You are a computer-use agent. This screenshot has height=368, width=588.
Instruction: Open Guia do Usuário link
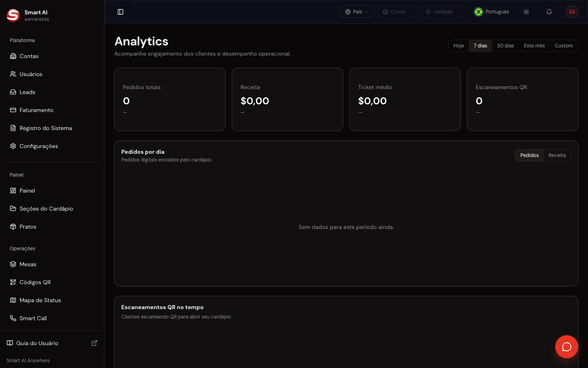pyautogui.click(x=52, y=343)
